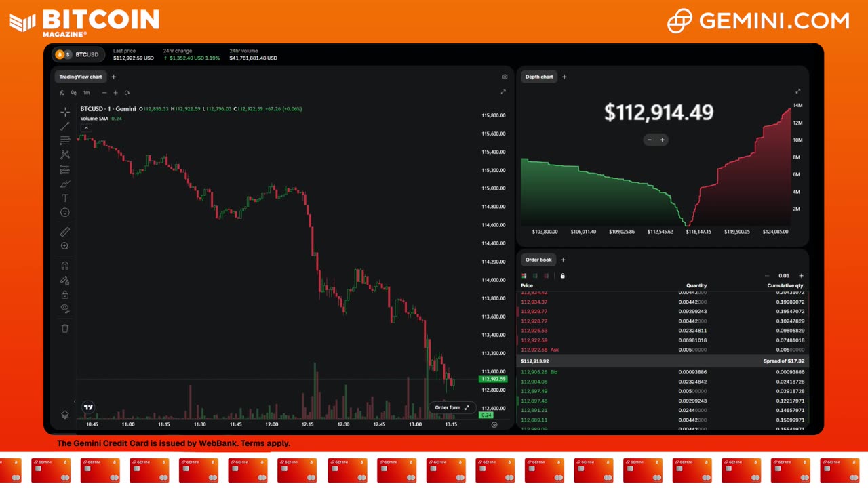Open the object tree layers icon

tap(65, 415)
